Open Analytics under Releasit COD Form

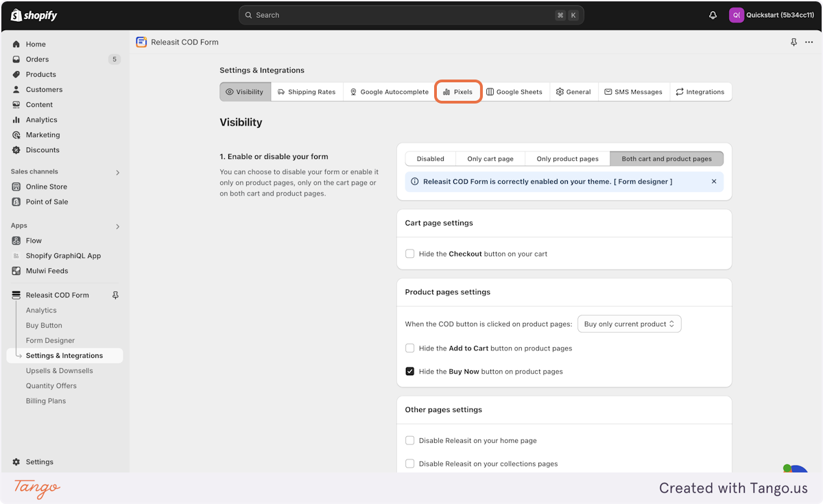[x=41, y=311]
